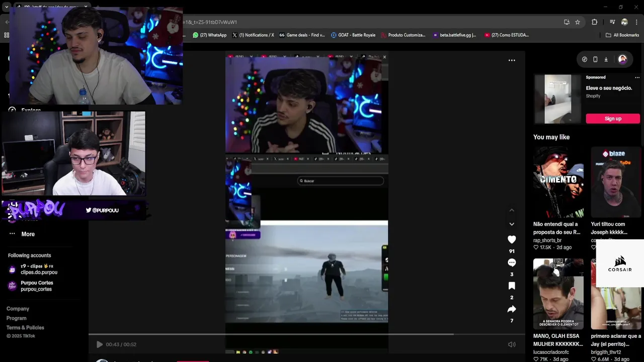The height and width of the screenshot is (362, 644).
Task: Open the Program footer link
Action: 17,318
